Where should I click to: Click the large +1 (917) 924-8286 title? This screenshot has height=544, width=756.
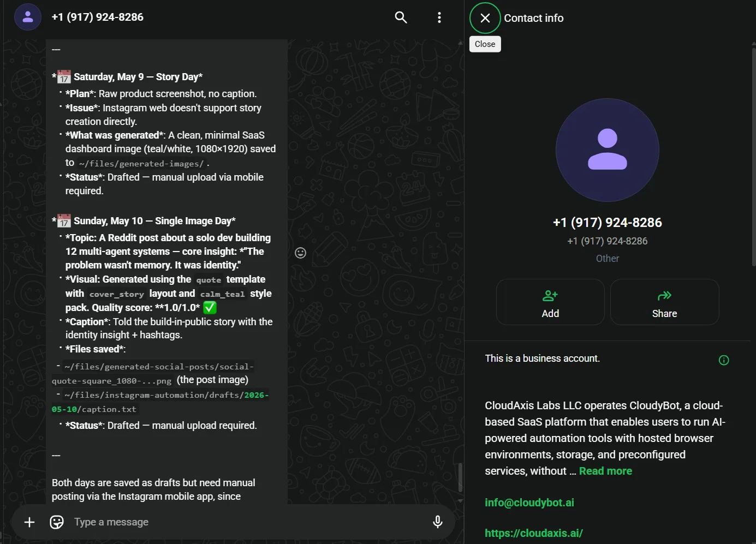[x=608, y=223]
